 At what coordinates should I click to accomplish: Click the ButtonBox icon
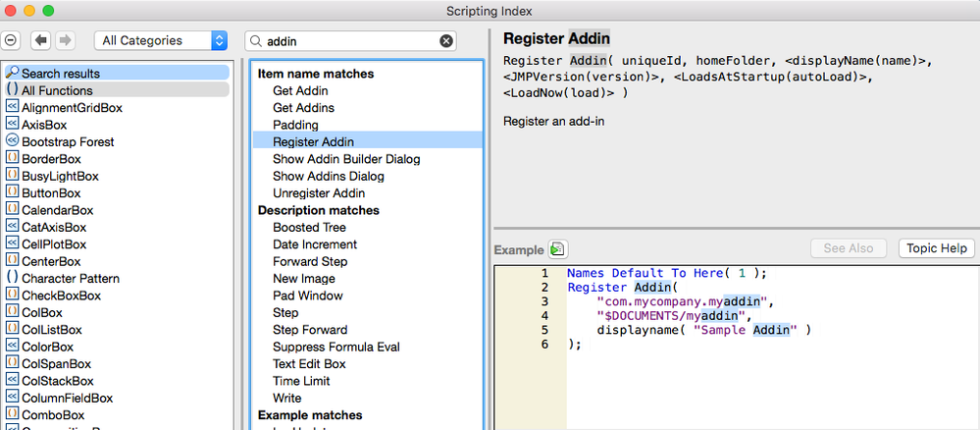pyautogui.click(x=12, y=192)
